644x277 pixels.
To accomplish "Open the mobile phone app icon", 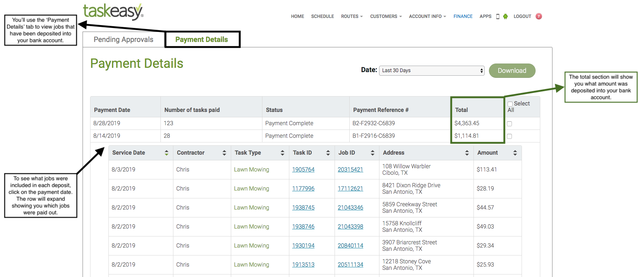I will click(498, 17).
